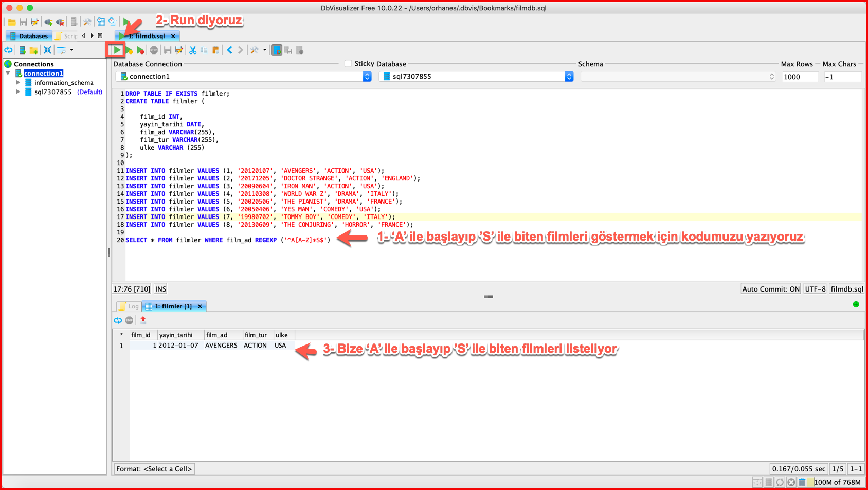
Task: Switch to the Scripts tab
Action: 66,36
